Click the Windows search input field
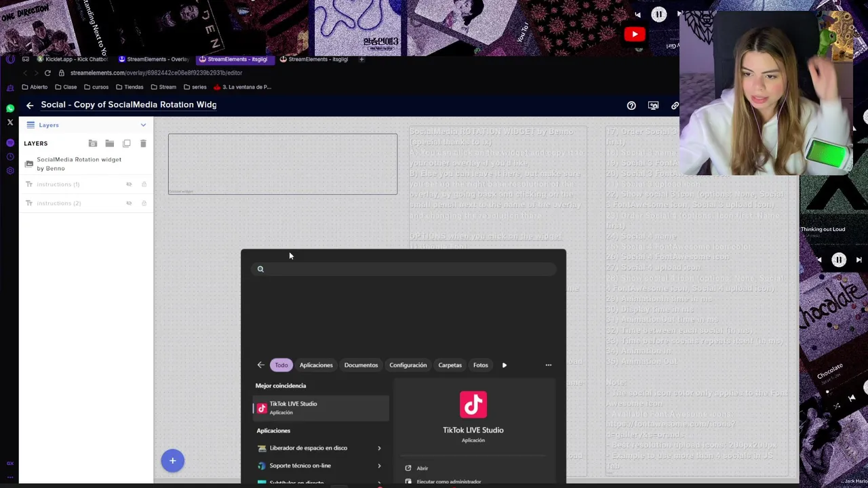Viewport: 868px width, 488px height. 403,269
